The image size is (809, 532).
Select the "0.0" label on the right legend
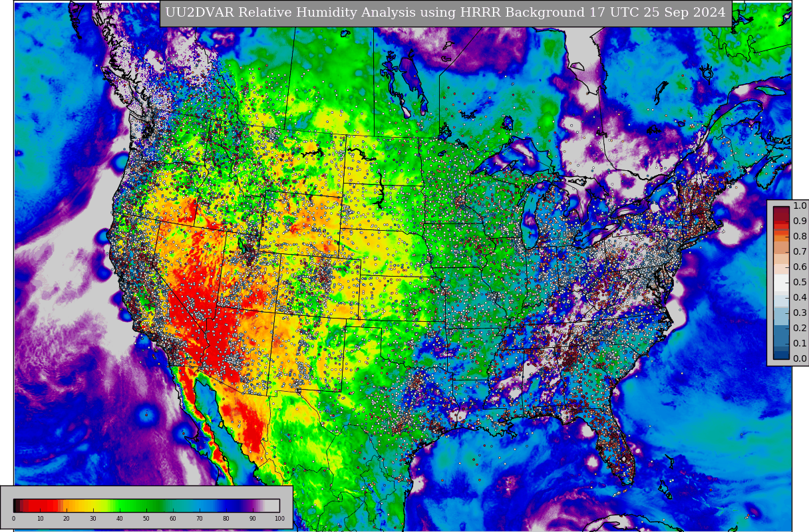pyautogui.click(x=800, y=359)
